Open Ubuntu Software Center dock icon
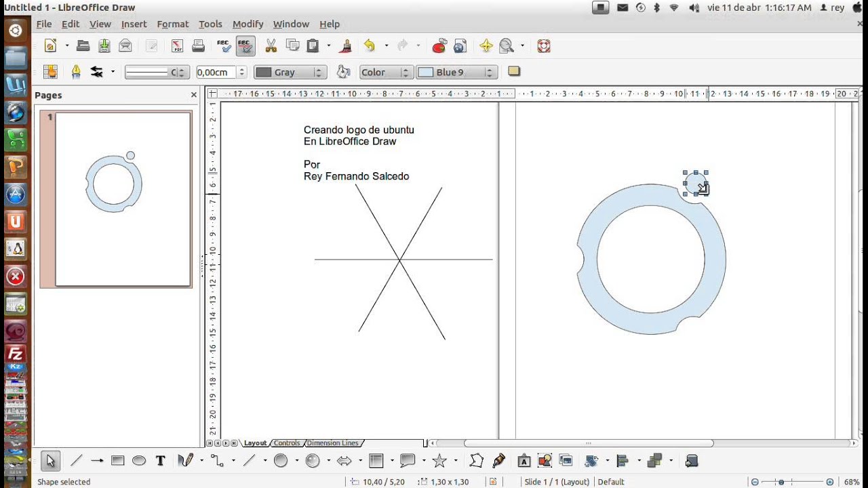The image size is (868, 488). point(15,195)
